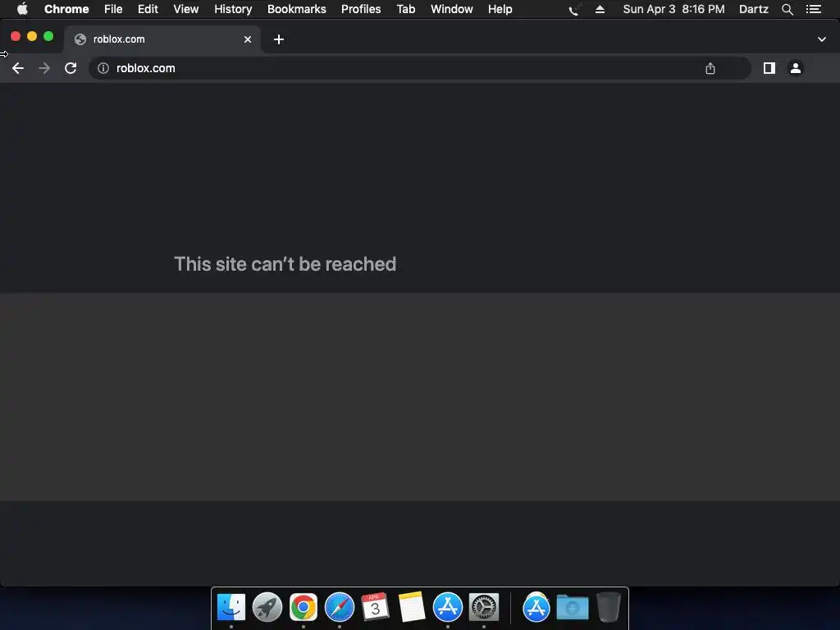This screenshot has width=840, height=630.
Task: Open Safari from the Dock
Action: 340,607
